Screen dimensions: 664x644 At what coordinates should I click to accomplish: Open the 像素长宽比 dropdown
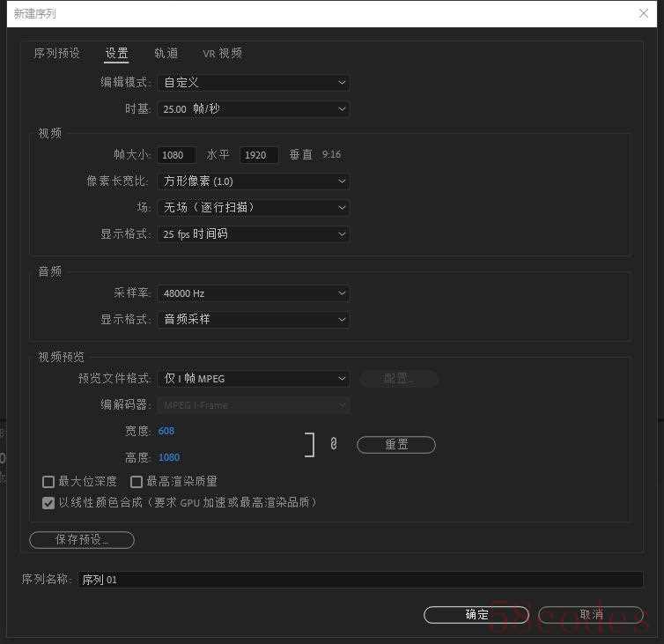(x=254, y=181)
